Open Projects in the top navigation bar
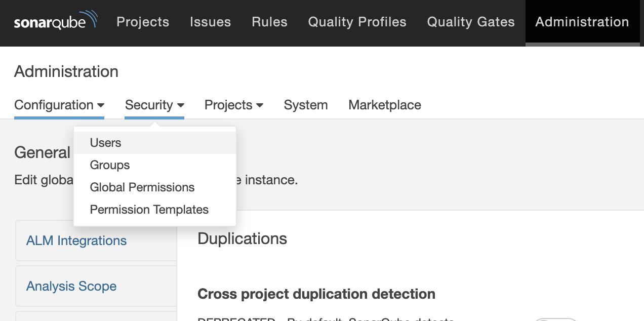 143,22
